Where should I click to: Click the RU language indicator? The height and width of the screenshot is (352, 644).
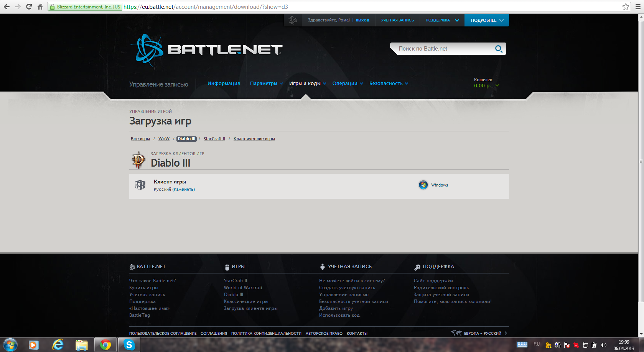point(537,344)
